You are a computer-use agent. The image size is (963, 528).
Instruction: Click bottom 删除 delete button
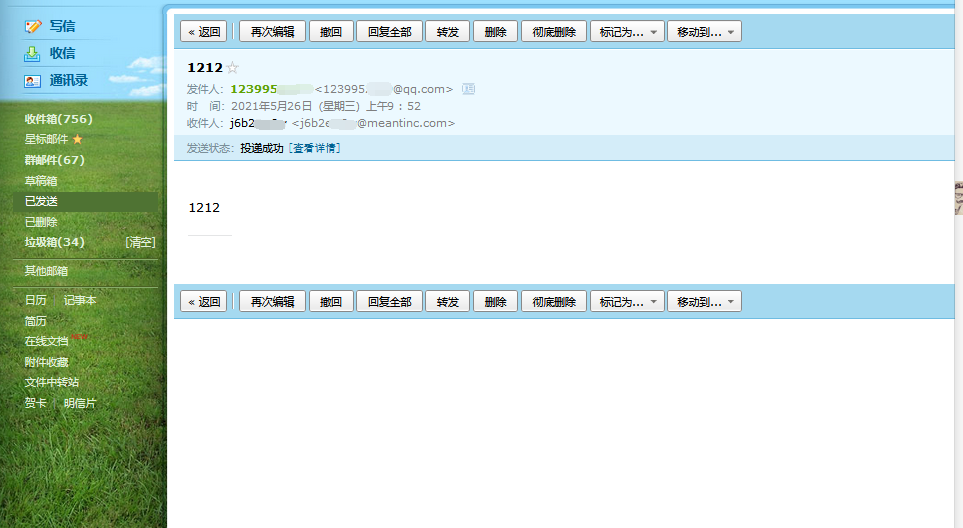(x=496, y=301)
